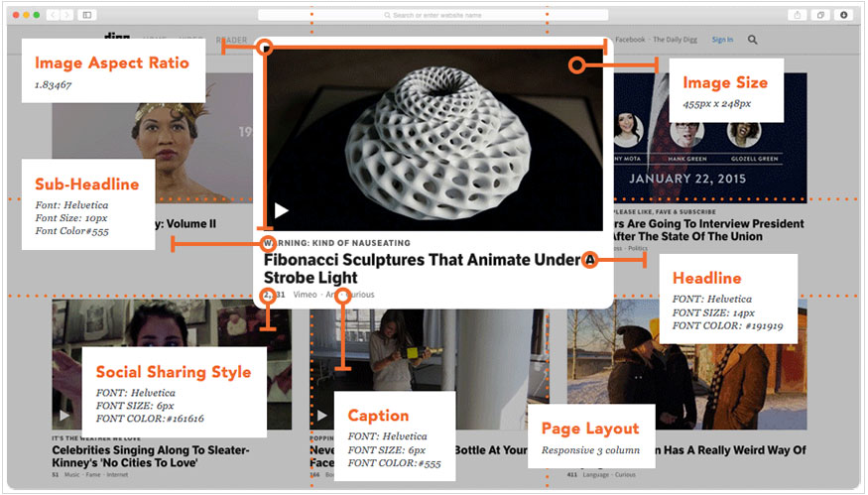The height and width of the screenshot is (495, 868).
Task: Toggle the Safari sidebar button
Action: click(x=87, y=15)
